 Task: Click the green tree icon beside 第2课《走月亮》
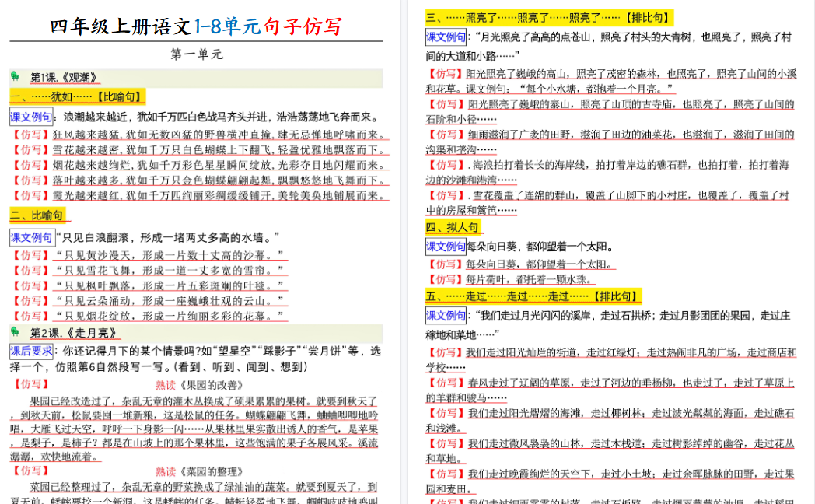tap(15, 332)
